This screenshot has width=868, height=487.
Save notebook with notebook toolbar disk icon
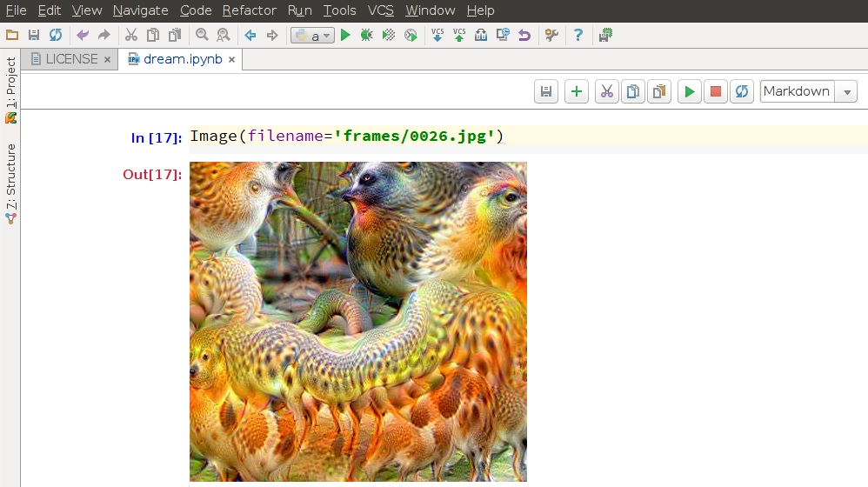(x=546, y=92)
